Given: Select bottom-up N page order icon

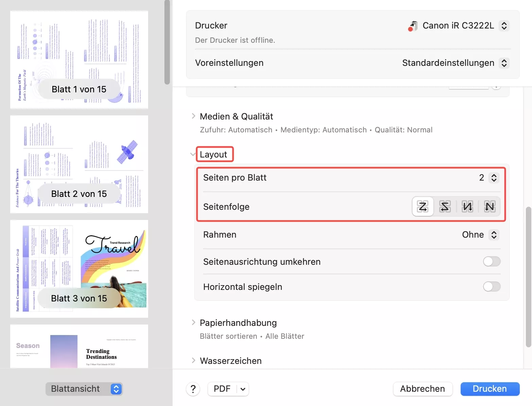Looking at the screenshot, I should [467, 206].
